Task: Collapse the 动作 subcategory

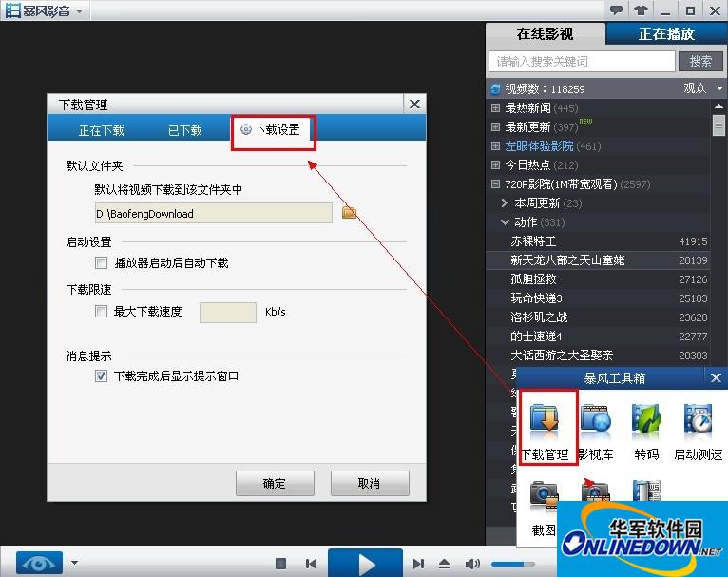Action: tap(506, 221)
